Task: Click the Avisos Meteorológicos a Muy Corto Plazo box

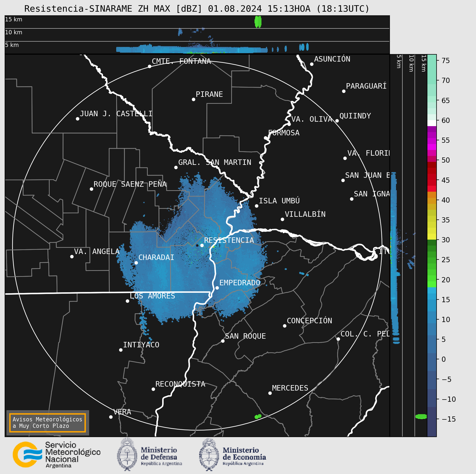Action: pyautogui.click(x=47, y=423)
